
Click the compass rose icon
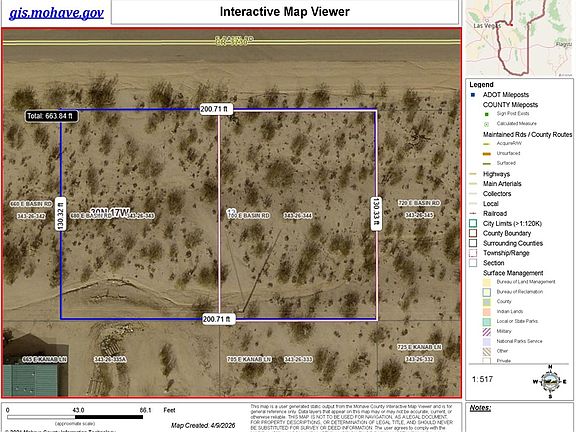point(550,382)
